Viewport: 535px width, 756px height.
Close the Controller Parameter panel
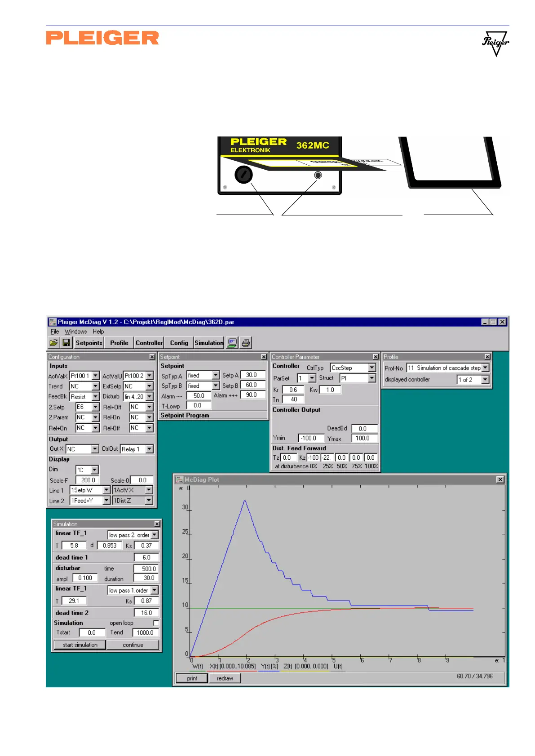click(x=376, y=356)
